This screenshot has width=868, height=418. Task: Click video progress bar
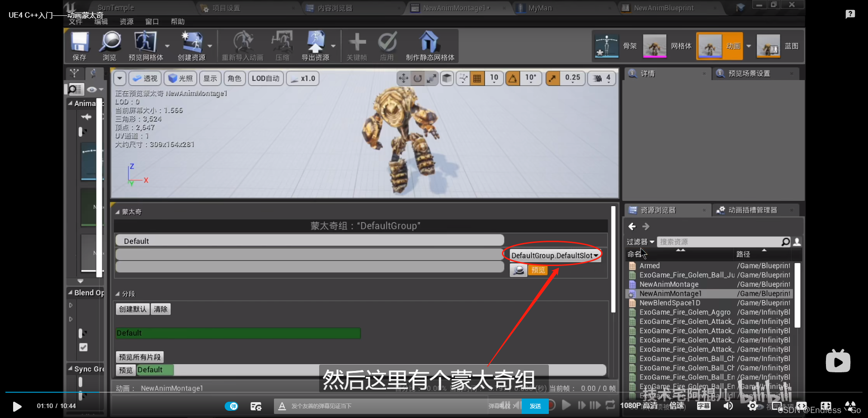tap(434, 392)
